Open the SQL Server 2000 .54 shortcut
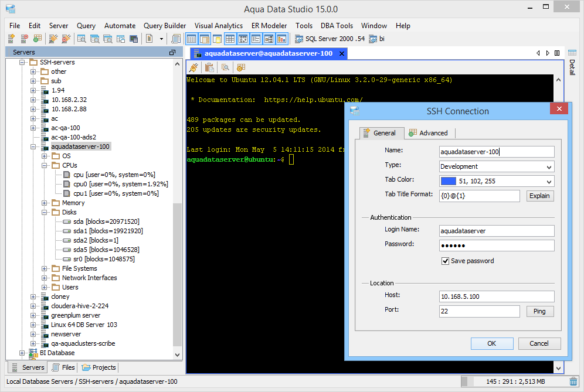584x392 pixels. pyautogui.click(x=330, y=39)
